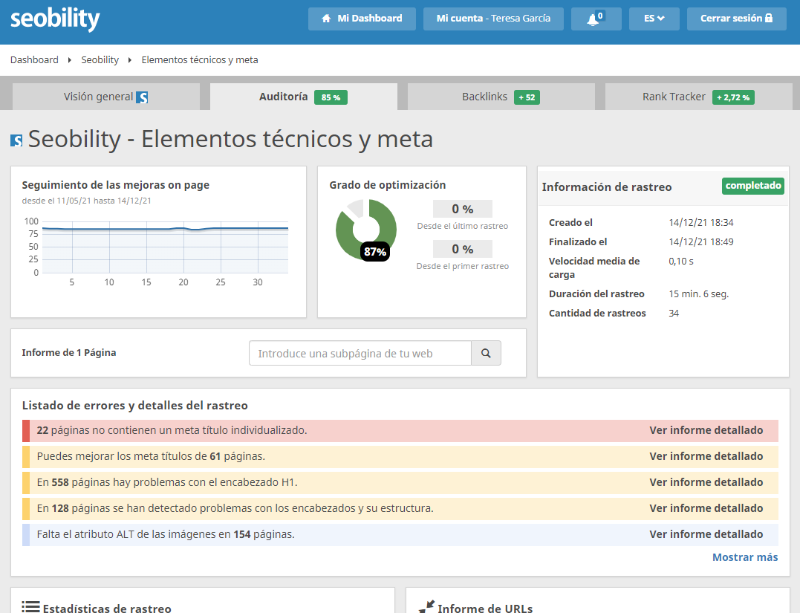Click Velocidad media de carga value 0,10 s

point(681,261)
